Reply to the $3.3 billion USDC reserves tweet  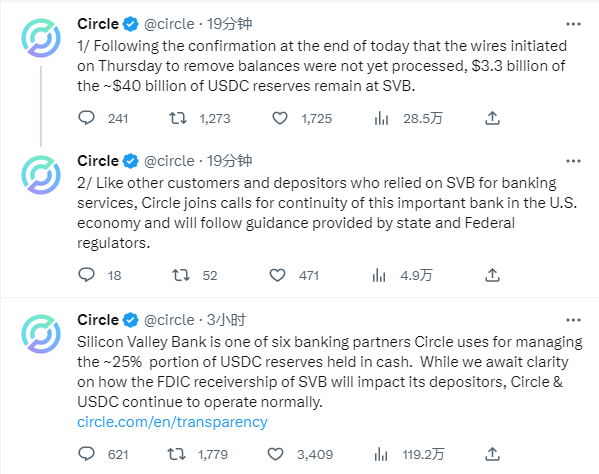click(86, 118)
